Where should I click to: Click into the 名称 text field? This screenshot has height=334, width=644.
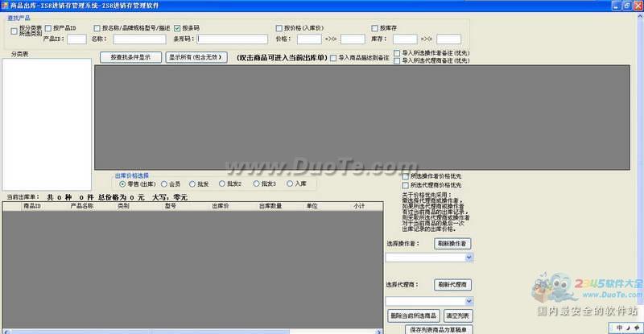click(139, 39)
